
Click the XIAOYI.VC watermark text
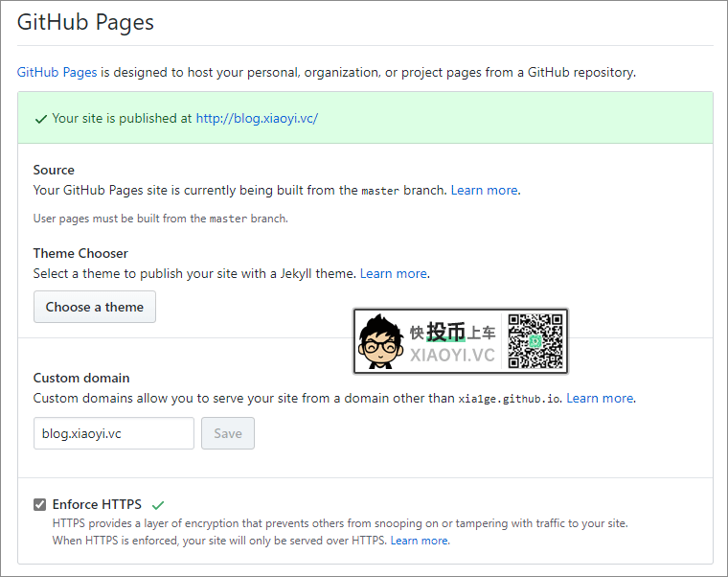click(x=452, y=354)
